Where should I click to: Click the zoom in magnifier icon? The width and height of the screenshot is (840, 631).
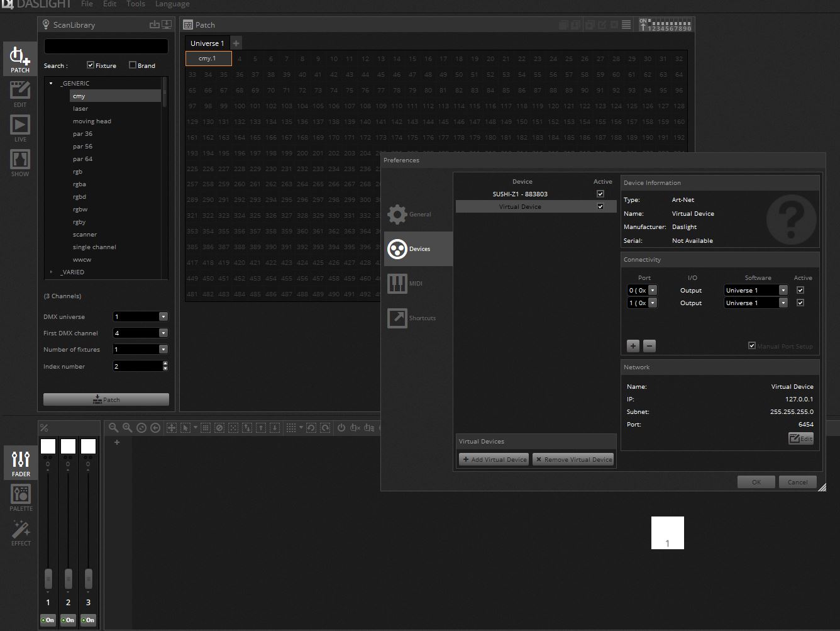pos(128,428)
